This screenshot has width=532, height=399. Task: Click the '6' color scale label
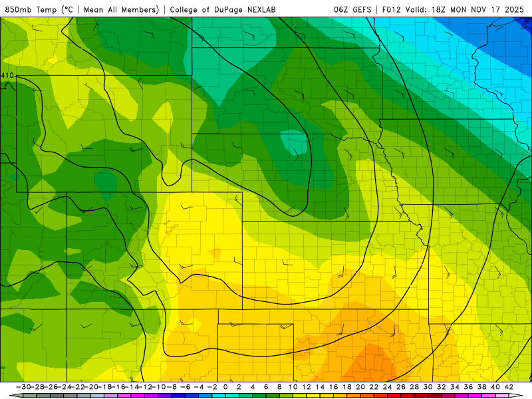tap(266, 387)
